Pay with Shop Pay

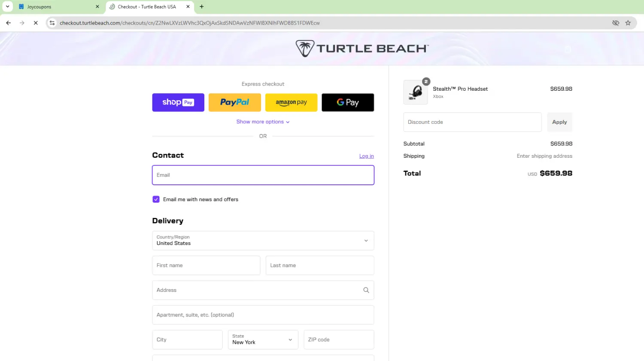pos(178,102)
